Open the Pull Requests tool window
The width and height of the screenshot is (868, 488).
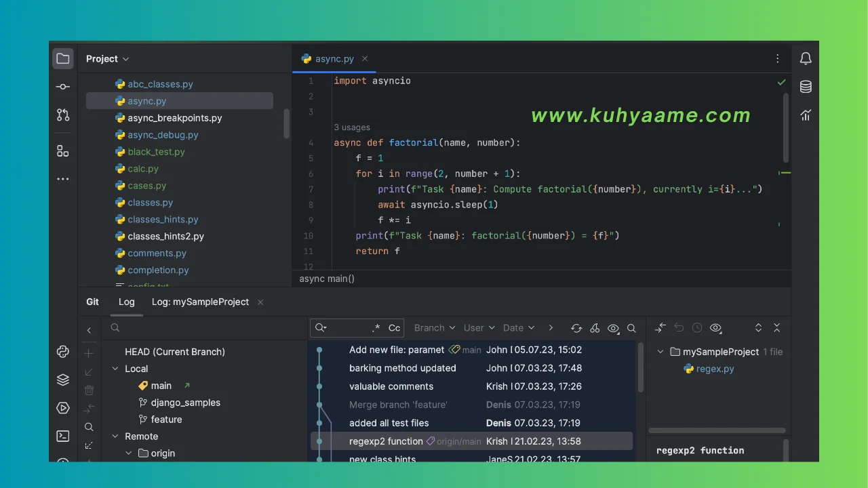(x=63, y=115)
